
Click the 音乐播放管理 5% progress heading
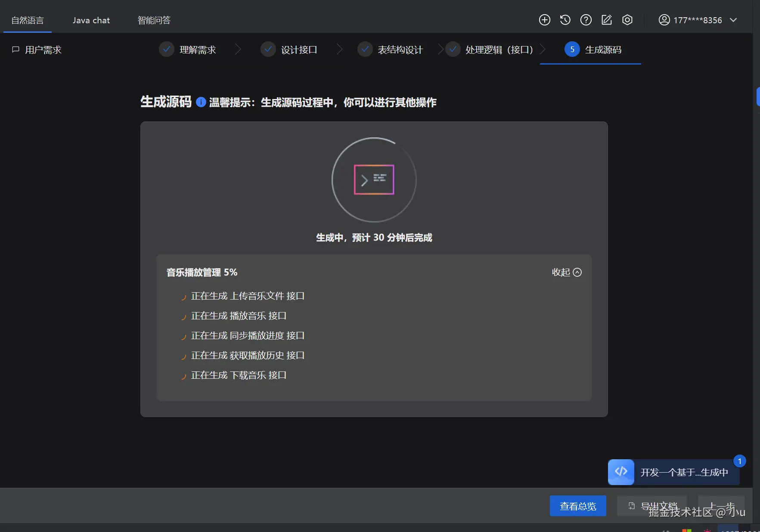click(x=202, y=272)
